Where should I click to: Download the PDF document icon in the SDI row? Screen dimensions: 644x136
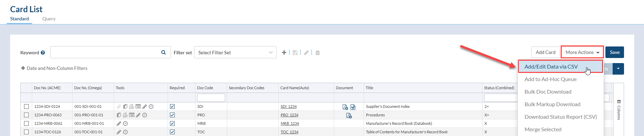point(345,107)
